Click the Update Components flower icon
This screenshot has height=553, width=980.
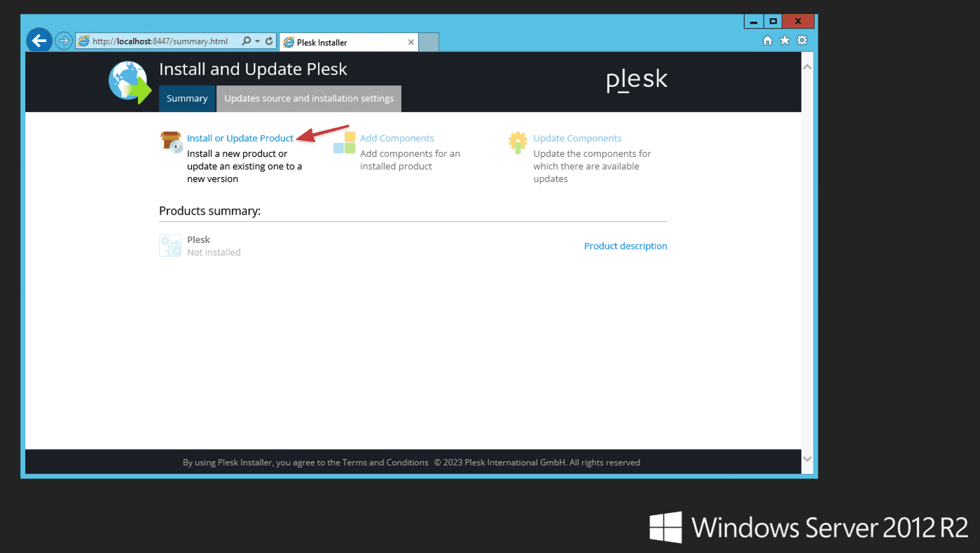[518, 142]
